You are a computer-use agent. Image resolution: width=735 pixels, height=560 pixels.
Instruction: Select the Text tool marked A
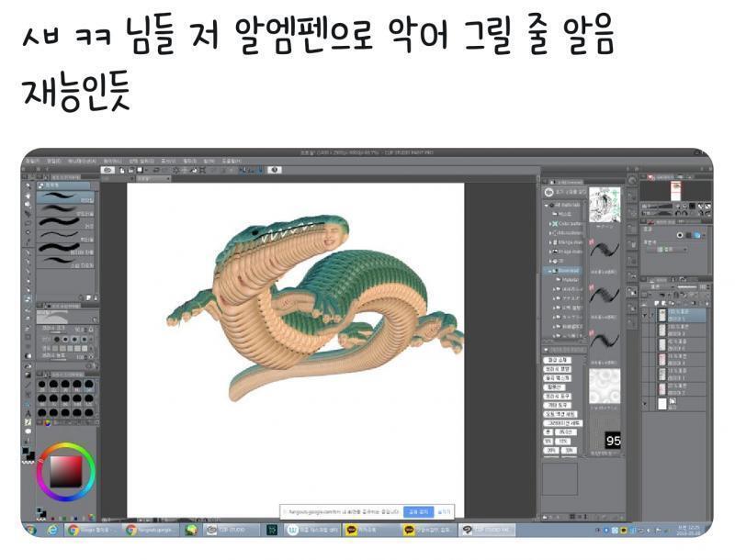(x=28, y=413)
